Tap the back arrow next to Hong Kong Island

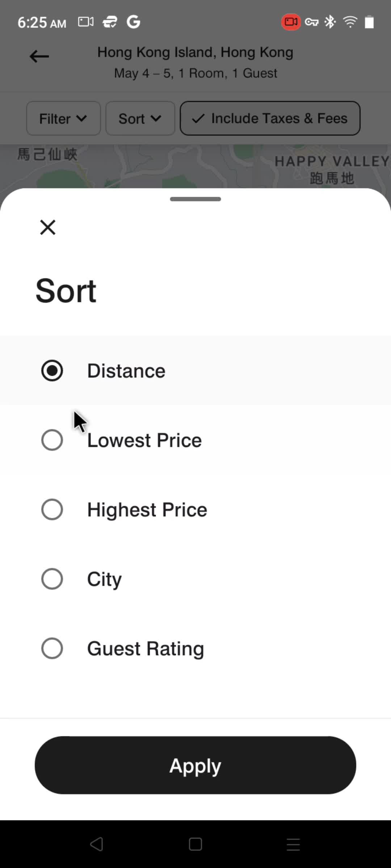pos(39,56)
